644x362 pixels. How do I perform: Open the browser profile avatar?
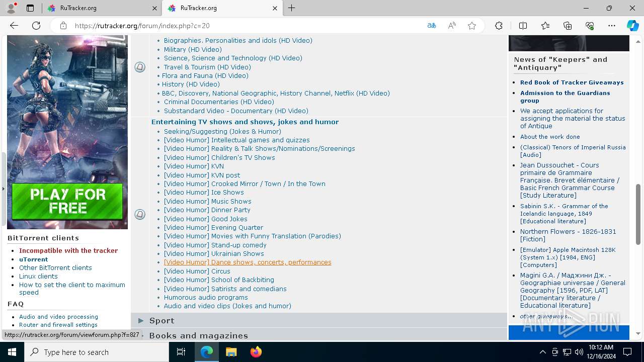[11, 8]
